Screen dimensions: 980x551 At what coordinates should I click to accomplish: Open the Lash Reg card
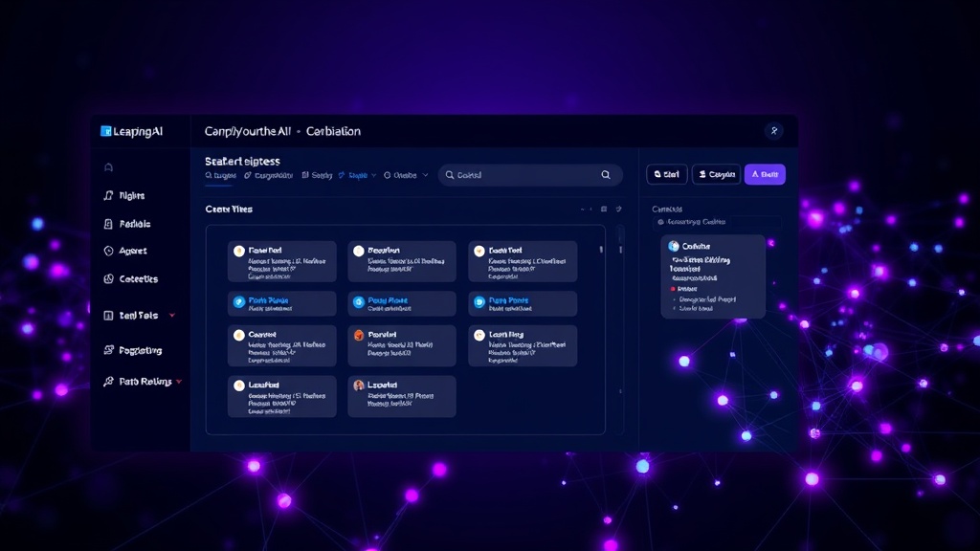(x=523, y=345)
